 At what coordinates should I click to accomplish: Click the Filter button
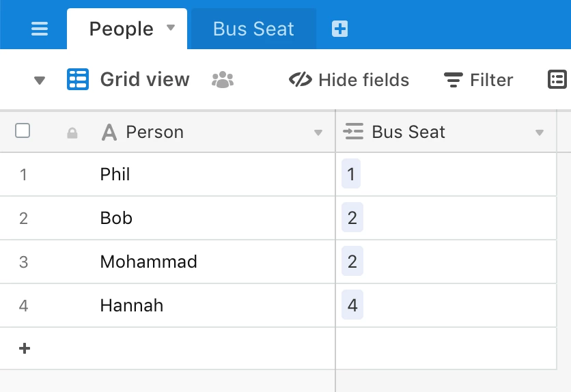pos(478,80)
